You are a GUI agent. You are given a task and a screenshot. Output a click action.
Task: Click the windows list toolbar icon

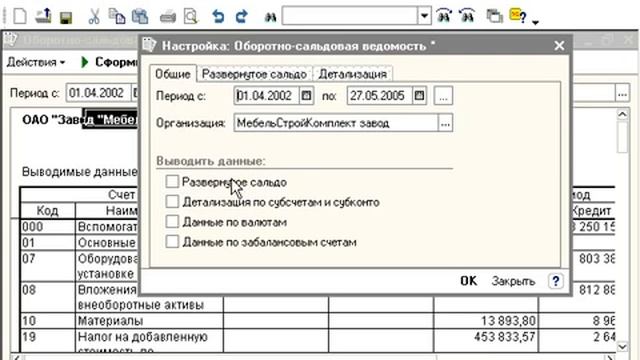(x=494, y=17)
